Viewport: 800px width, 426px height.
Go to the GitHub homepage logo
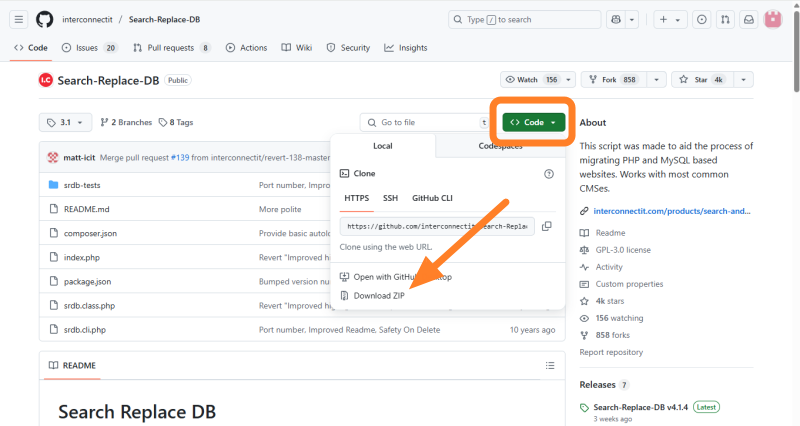[44, 19]
